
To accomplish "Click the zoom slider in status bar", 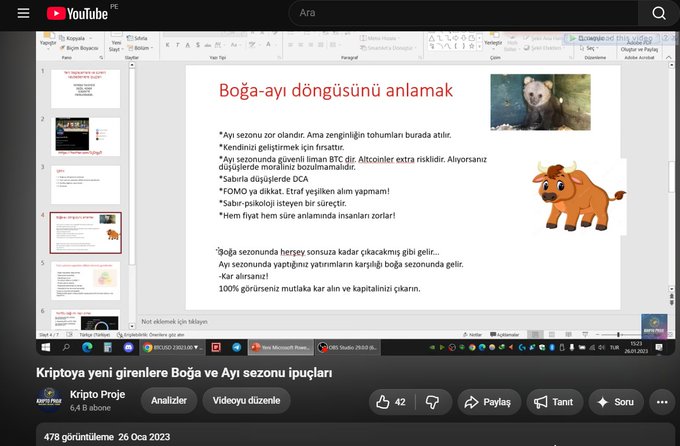I will [618, 334].
